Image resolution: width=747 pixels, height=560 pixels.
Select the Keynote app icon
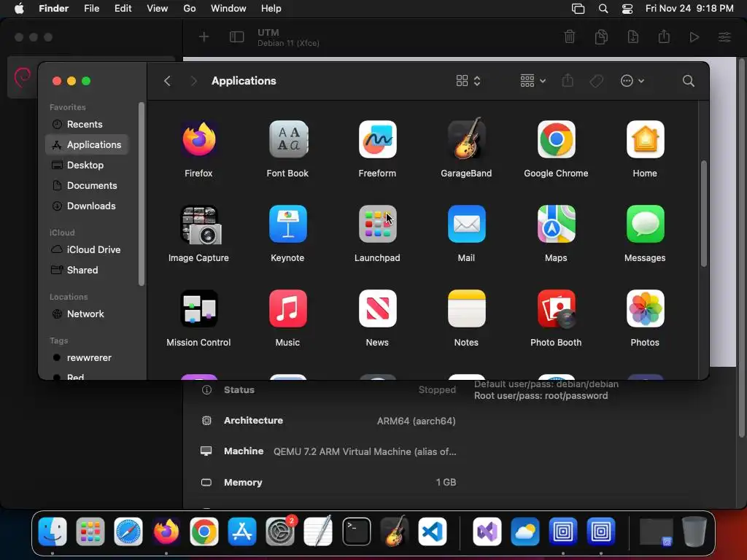287,225
